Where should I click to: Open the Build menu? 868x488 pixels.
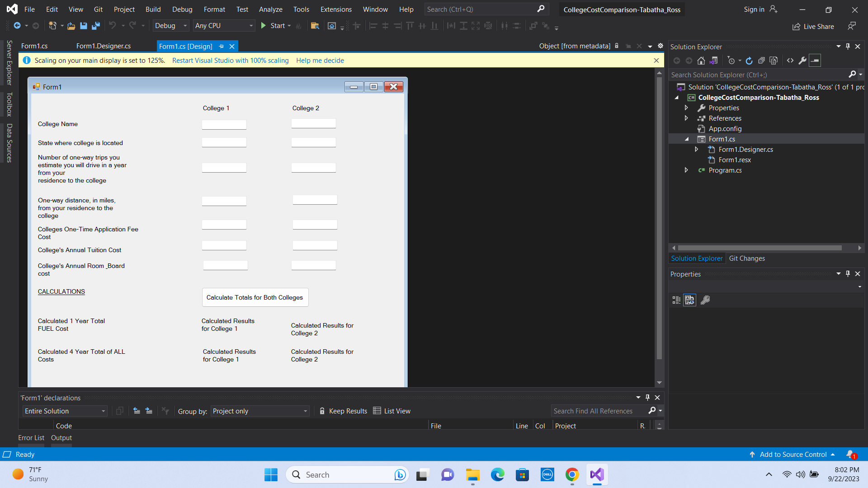coord(153,9)
